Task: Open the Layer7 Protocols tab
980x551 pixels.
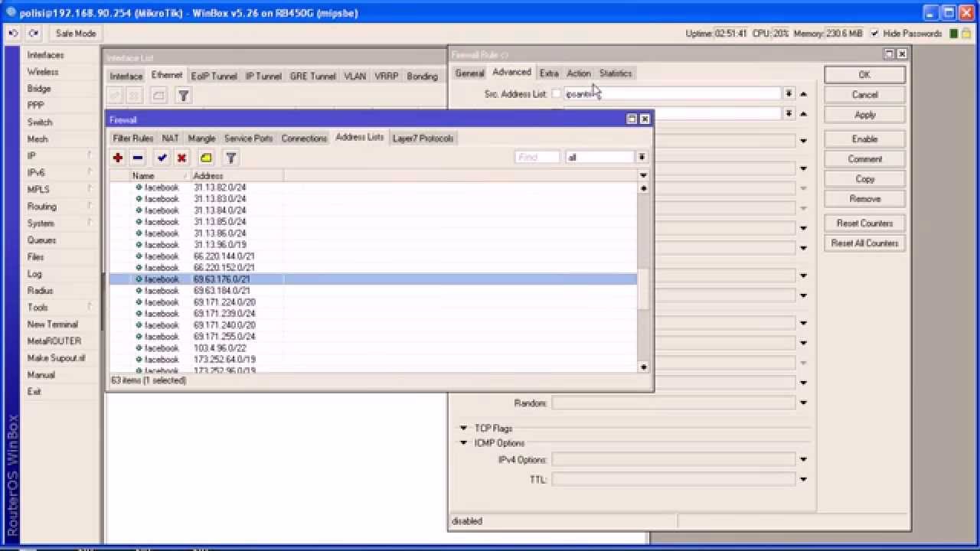Action: click(x=423, y=139)
